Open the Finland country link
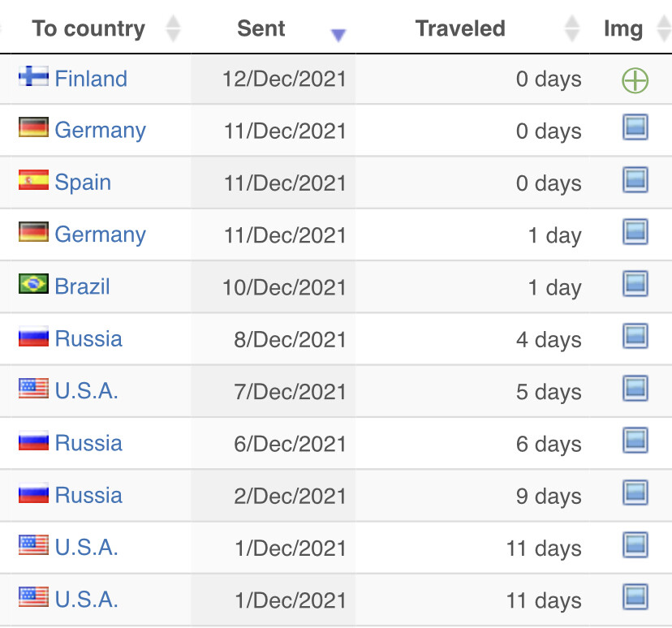Screen dimensions: 672x628 (x=91, y=79)
